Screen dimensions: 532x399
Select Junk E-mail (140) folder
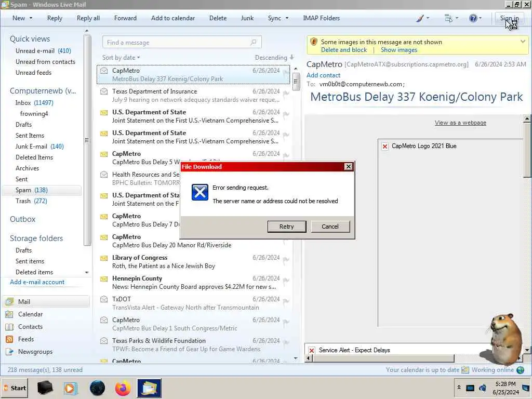39,147
